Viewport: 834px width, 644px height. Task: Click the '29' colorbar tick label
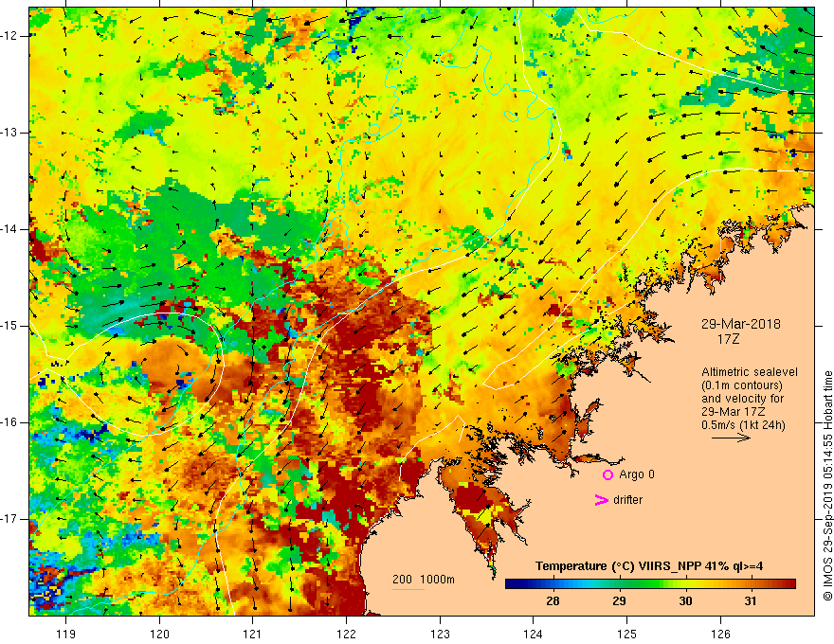pyautogui.click(x=619, y=601)
